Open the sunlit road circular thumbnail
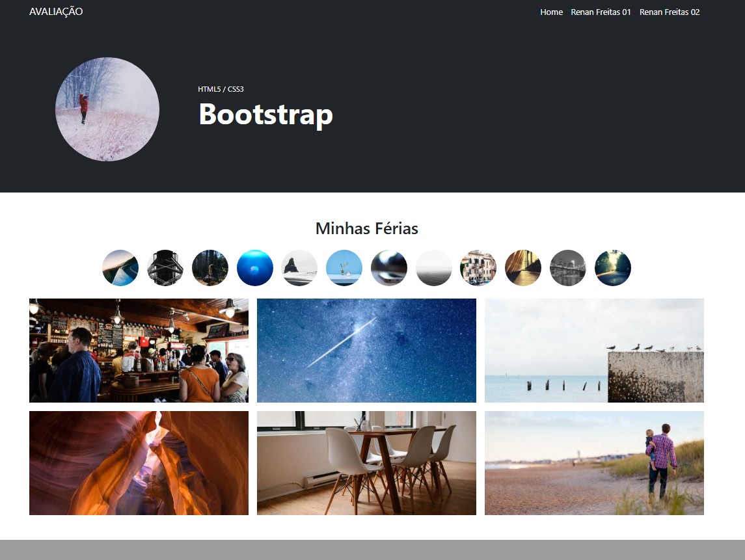This screenshot has height=560, width=745. [612, 267]
